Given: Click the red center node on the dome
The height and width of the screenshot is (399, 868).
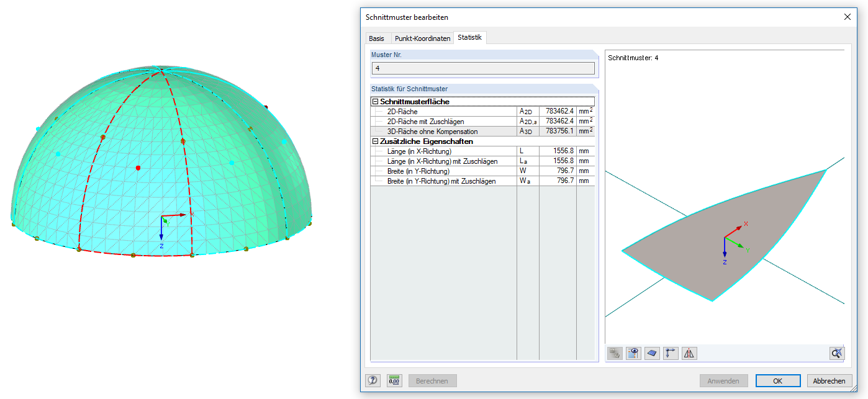Looking at the screenshot, I should click(138, 168).
